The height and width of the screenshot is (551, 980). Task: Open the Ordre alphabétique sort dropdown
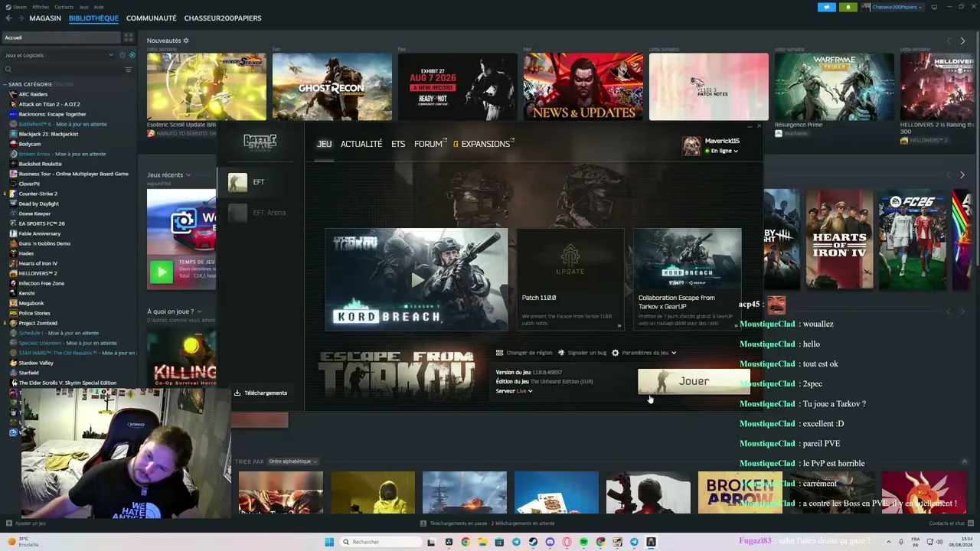pos(292,461)
